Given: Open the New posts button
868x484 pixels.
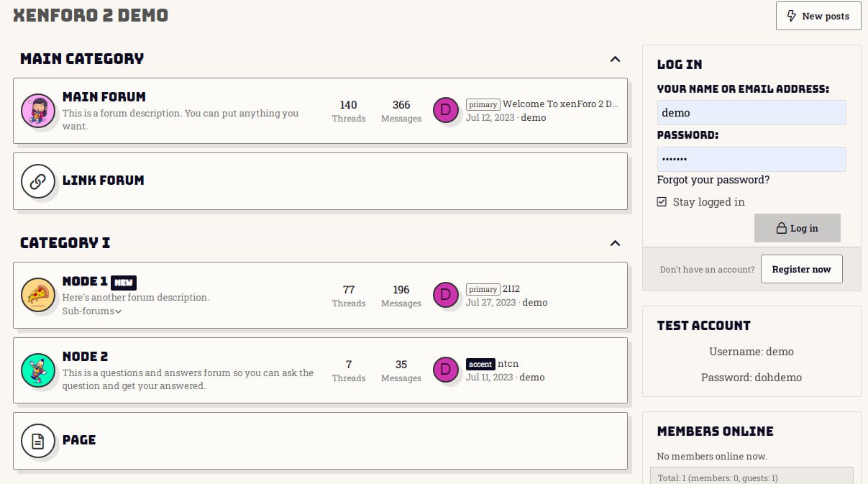Looking at the screenshot, I should pos(818,16).
